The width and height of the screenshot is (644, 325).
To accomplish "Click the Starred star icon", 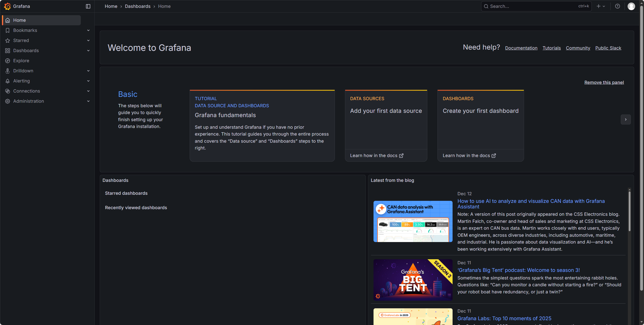I will click(8, 40).
